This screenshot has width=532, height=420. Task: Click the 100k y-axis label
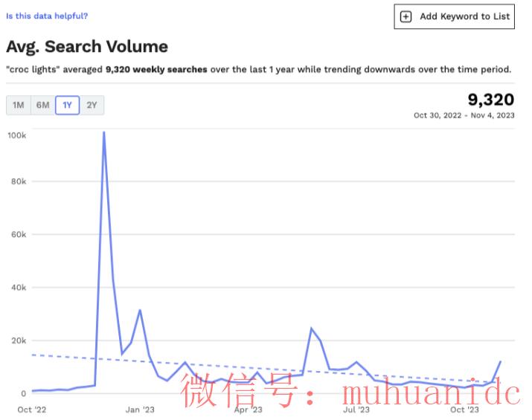(x=17, y=135)
